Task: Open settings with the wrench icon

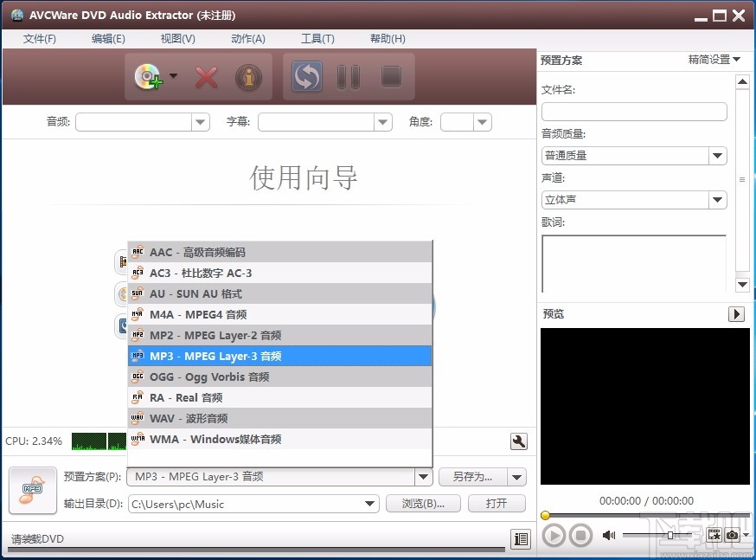Action: coord(519,441)
